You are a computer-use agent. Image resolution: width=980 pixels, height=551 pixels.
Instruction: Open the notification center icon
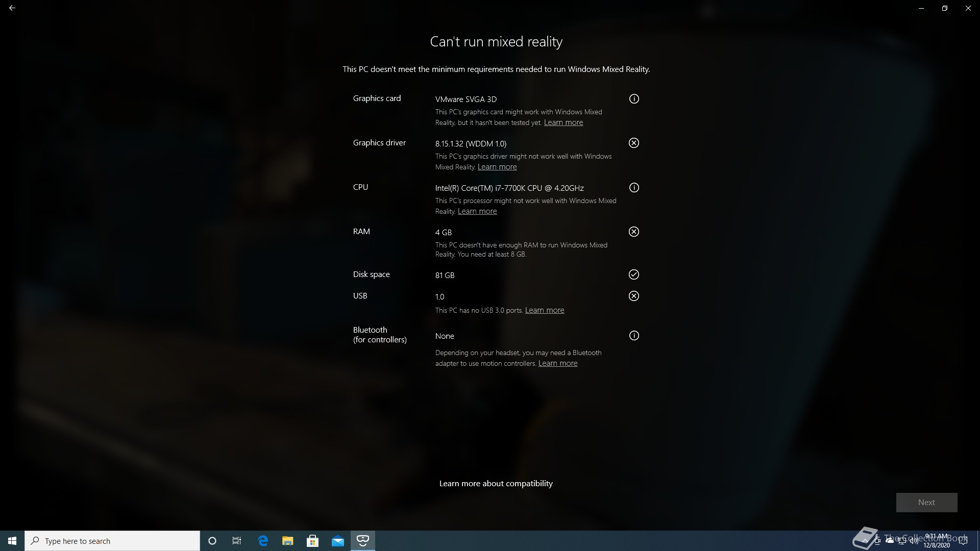click(964, 541)
